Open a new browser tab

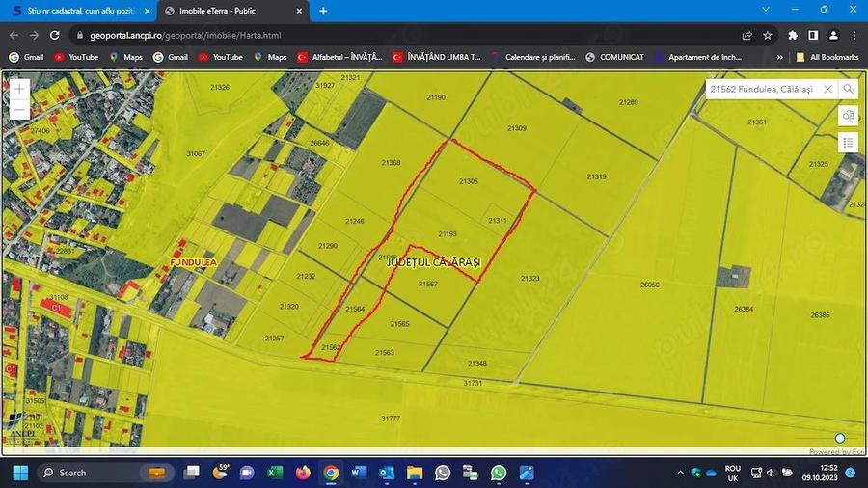pos(323,11)
